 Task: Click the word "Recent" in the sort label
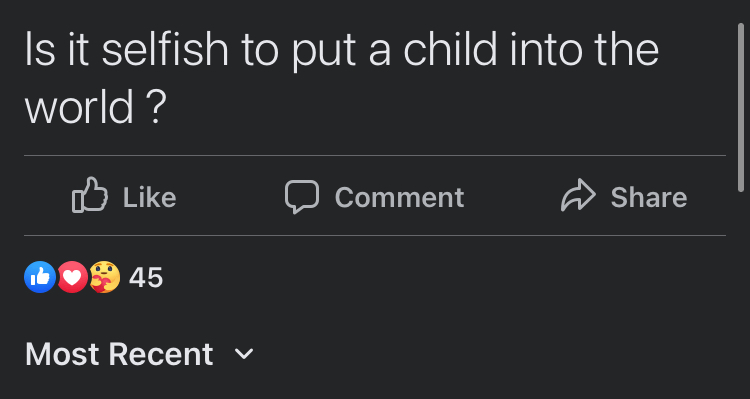[x=161, y=355]
